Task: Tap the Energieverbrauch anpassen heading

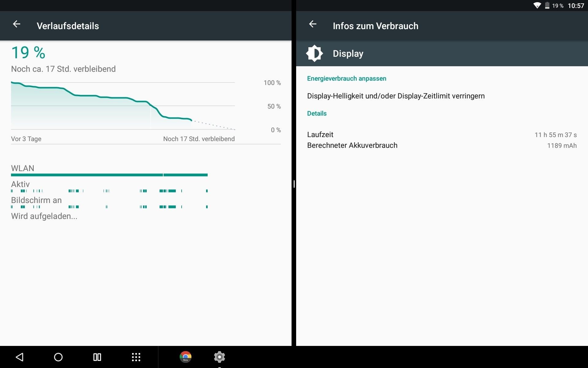Action: coord(347,79)
